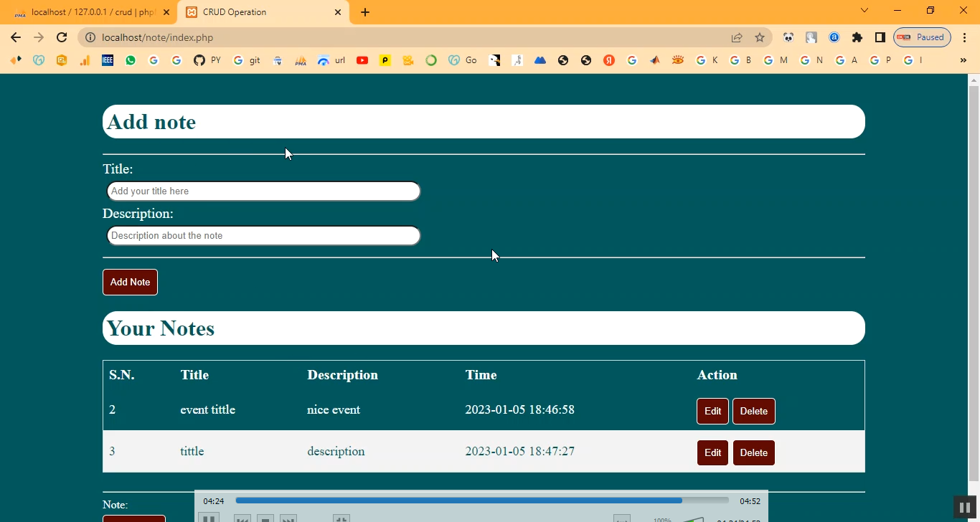Open the blue mountain-shaped bookmark
The image size is (980, 522).
(540, 60)
